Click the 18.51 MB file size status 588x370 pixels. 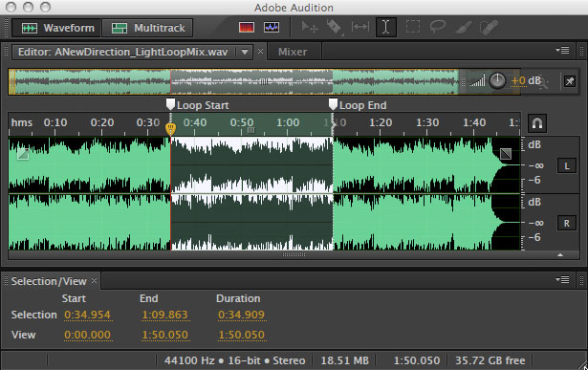click(344, 360)
